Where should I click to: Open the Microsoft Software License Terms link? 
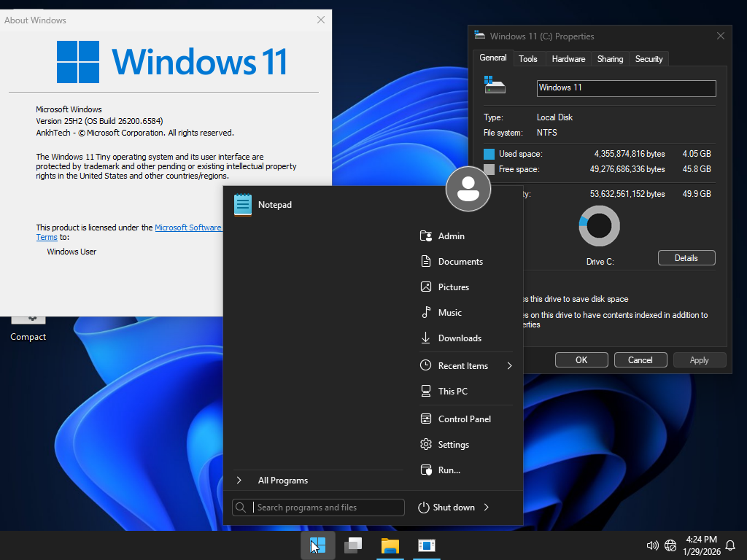click(188, 227)
